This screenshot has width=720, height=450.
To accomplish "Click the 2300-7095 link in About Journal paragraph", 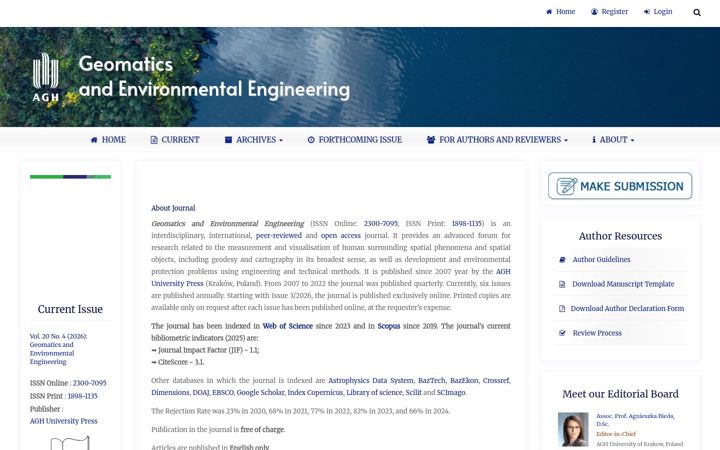I will (381, 224).
